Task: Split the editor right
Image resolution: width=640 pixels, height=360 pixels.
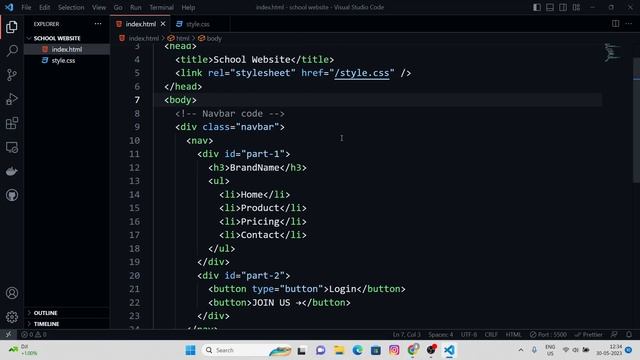Action: (x=616, y=24)
